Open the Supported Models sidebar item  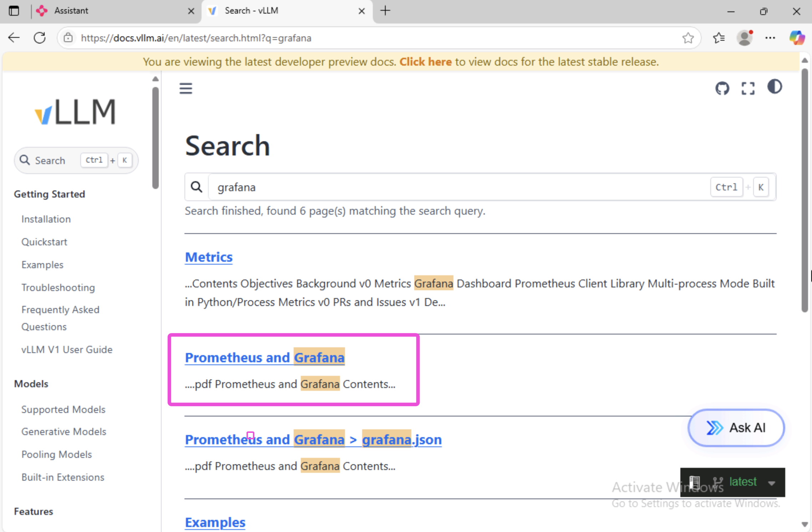[63, 409]
